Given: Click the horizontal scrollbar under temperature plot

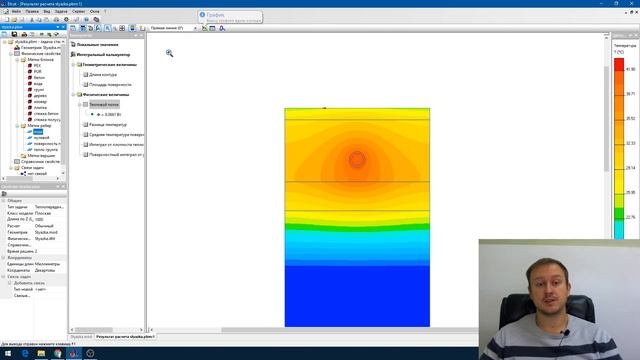Looking at the screenshot, I should (349, 330).
